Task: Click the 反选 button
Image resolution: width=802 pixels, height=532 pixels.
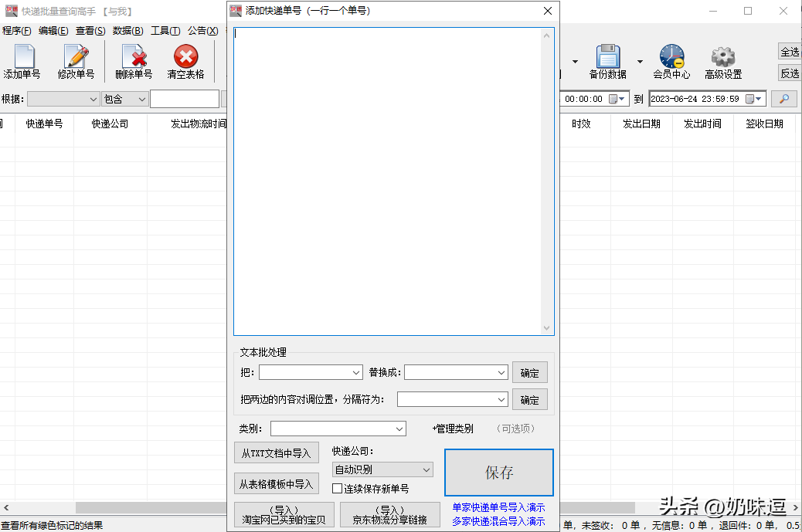Action: [790, 73]
